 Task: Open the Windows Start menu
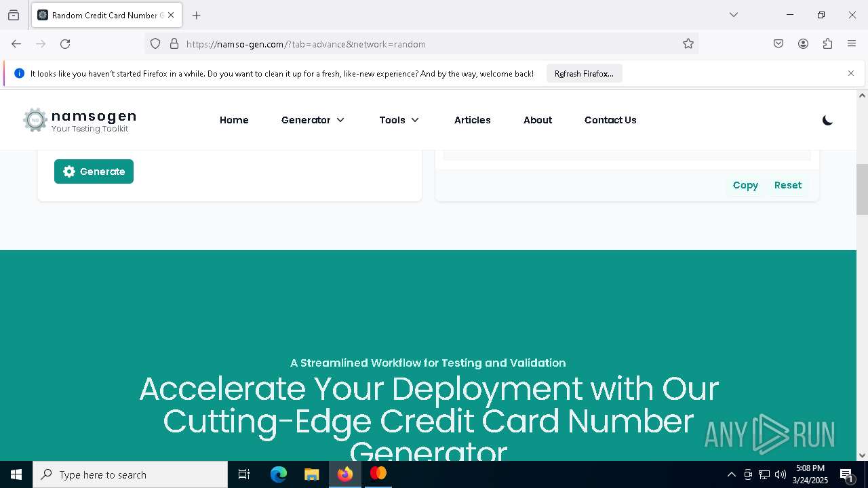16,474
